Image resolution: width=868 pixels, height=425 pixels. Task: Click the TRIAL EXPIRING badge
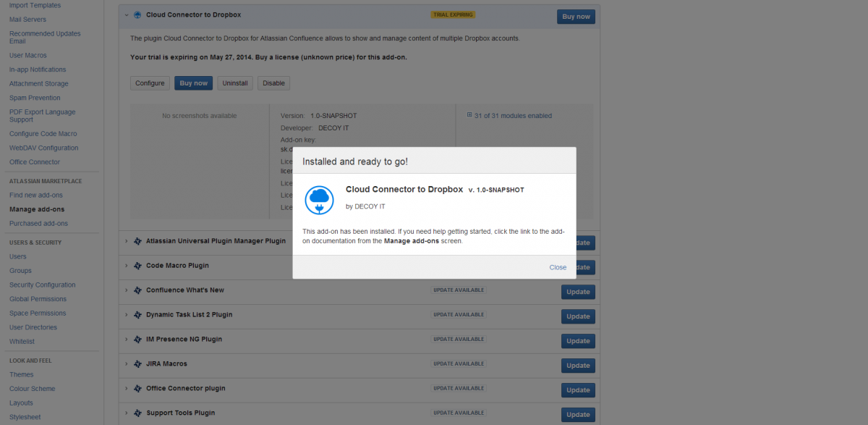click(x=453, y=14)
